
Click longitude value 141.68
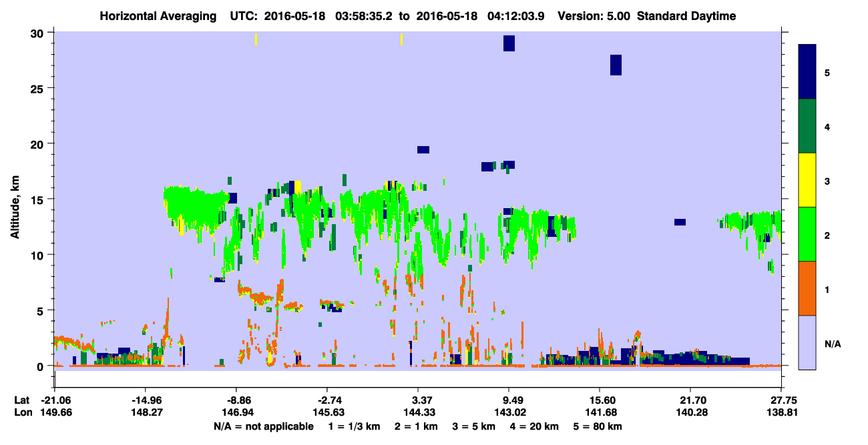(600, 413)
